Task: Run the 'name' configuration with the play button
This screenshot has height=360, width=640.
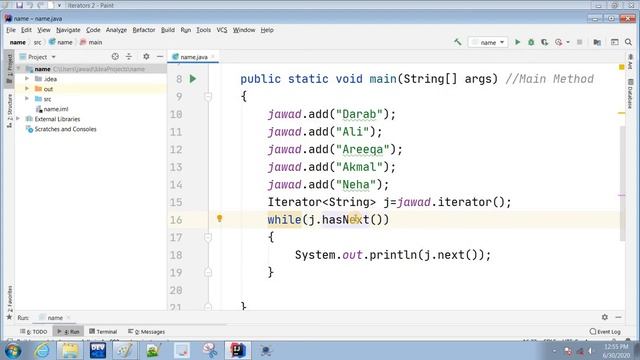Action: pyautogui.click(x=517, y=42)
